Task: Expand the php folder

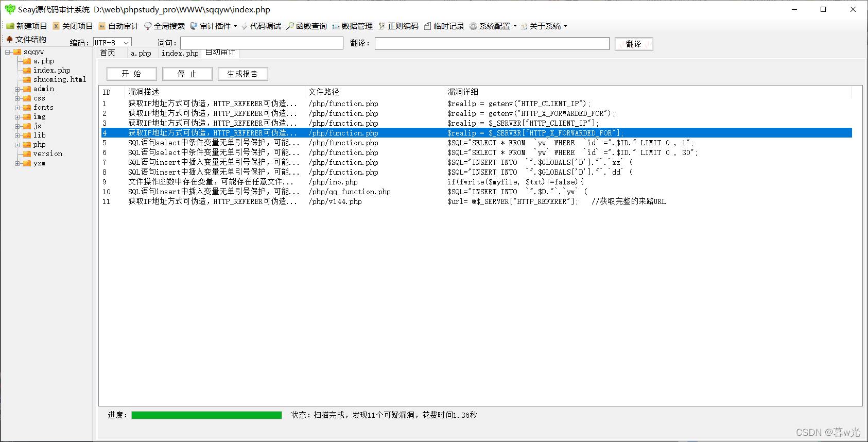Action: click(x=18, y=145)
